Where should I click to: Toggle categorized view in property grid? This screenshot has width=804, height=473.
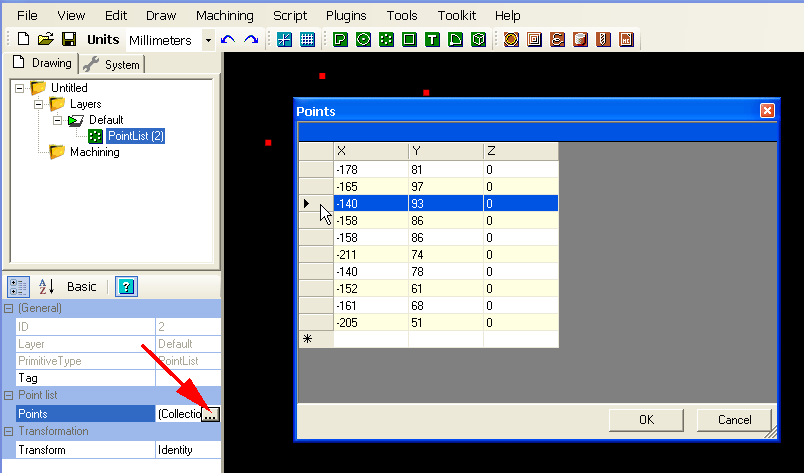(x=19, y=287)
